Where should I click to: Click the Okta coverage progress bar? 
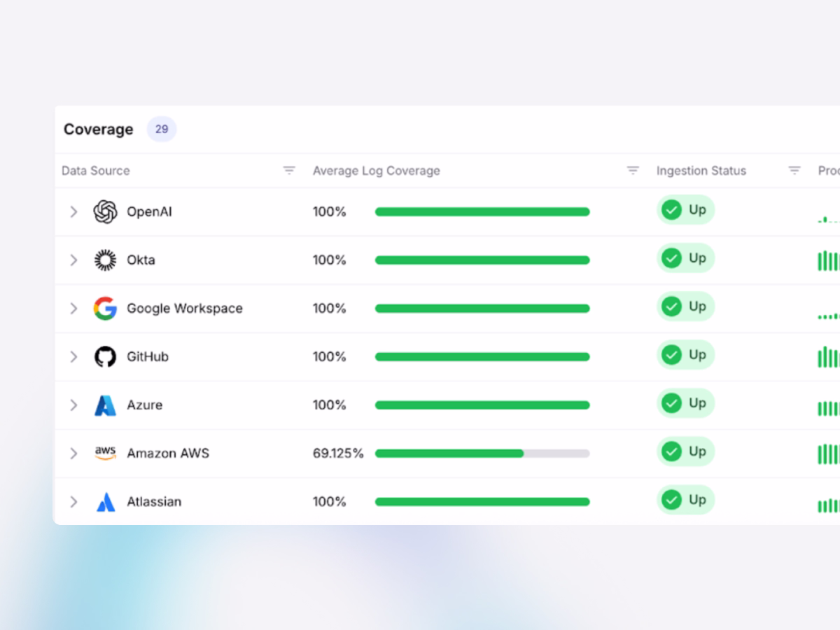click(x=482, y=260)
